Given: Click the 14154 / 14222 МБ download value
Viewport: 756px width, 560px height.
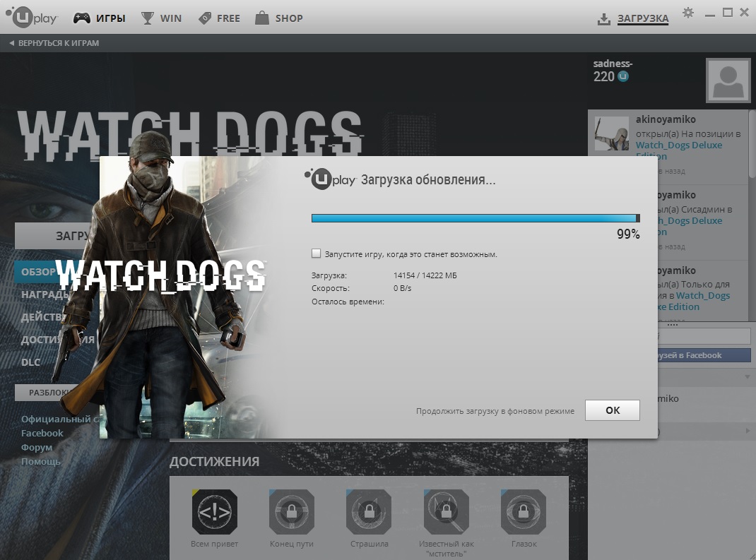Looking at the screenshot, I should (x=425, y=275).
